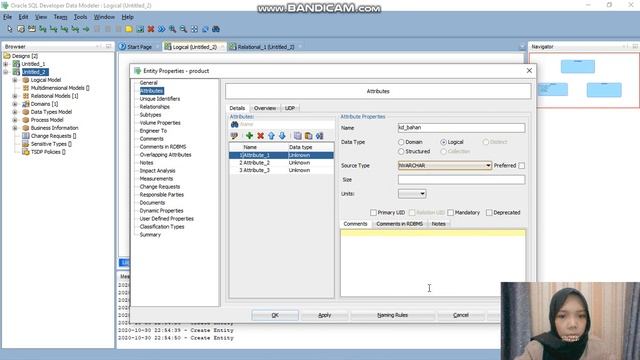This screenshot has width=640, height=360.
Task: Move attribute down with blue down arrow
Action: tap(282, 136)
